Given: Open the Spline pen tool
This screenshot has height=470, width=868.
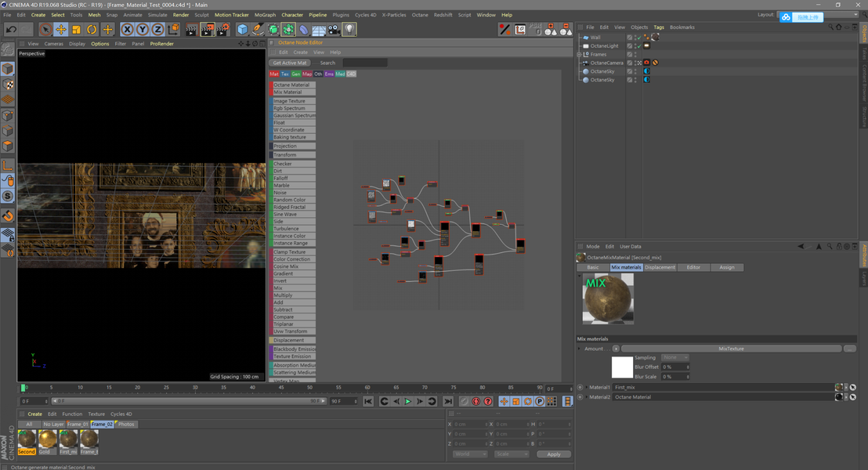Looking at the screenshot, I should (258, 29).
